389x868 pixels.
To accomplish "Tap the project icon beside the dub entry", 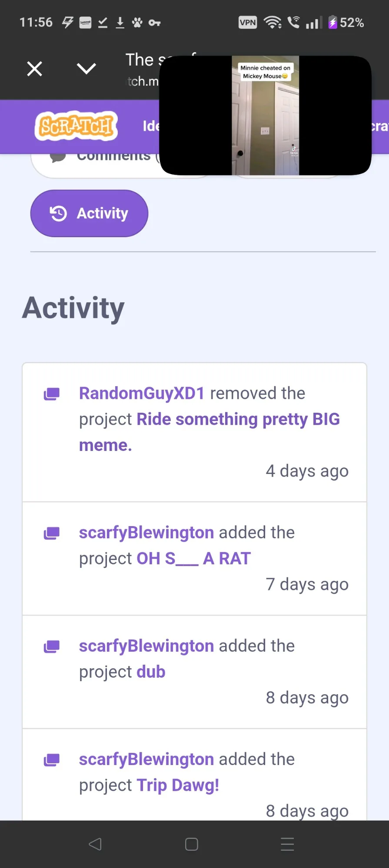I will point(52,647).
